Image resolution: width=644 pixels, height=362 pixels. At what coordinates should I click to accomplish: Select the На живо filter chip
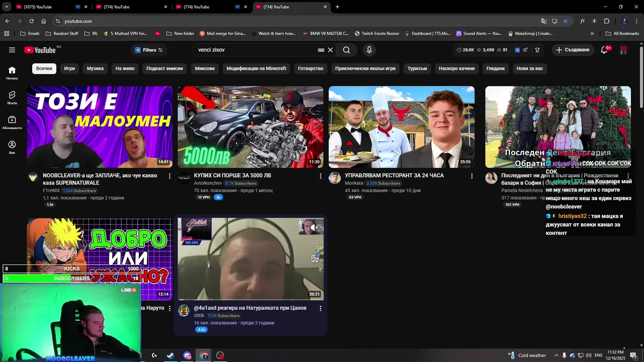pos(125,68)
